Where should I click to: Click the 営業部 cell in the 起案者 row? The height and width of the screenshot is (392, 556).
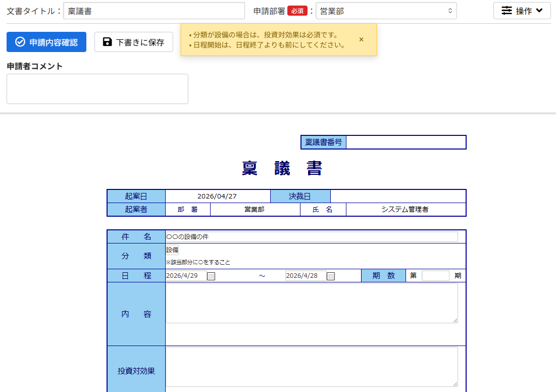click(x=255, y=209)
